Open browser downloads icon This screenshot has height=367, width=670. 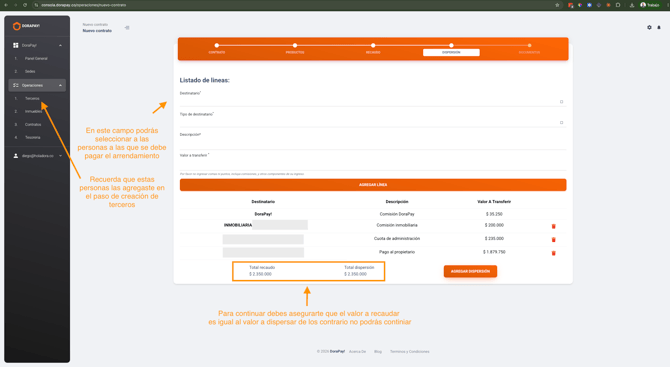click(x=632, y=5)
